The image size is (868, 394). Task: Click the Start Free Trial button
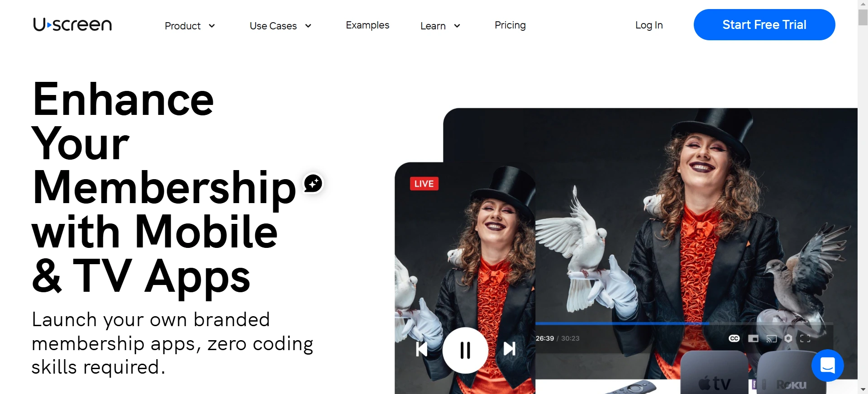[x=764, y=24]
